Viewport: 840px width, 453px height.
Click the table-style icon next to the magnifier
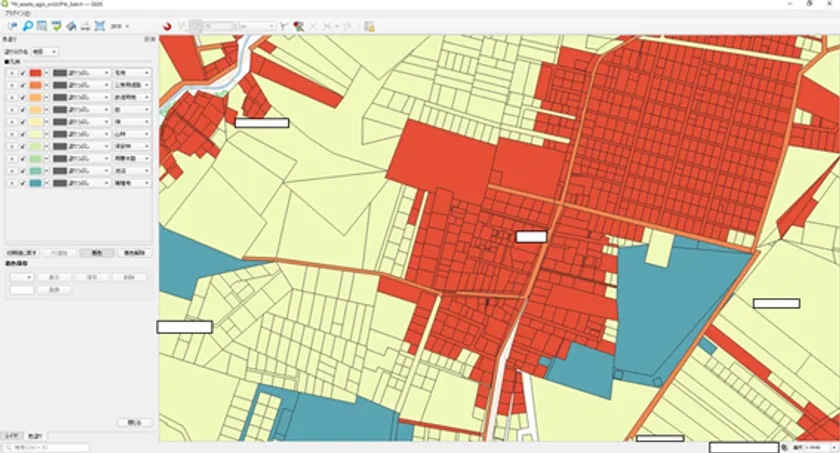point(42,26)
